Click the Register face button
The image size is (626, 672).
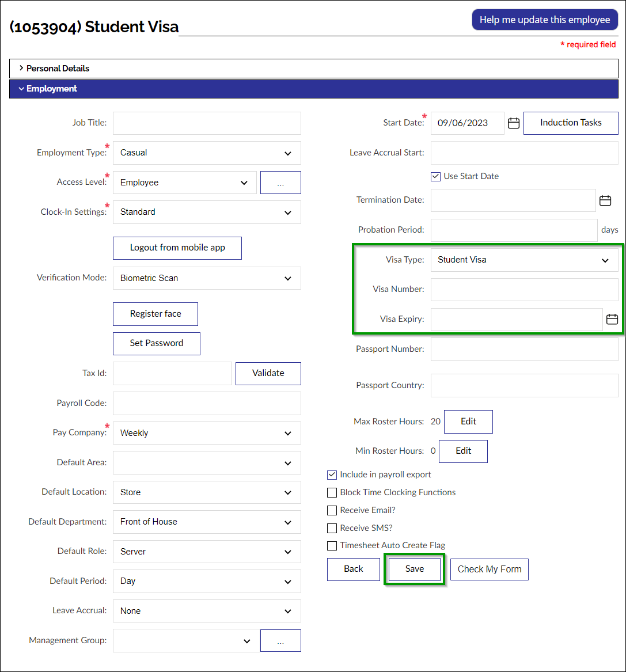[x=155, y=314]
